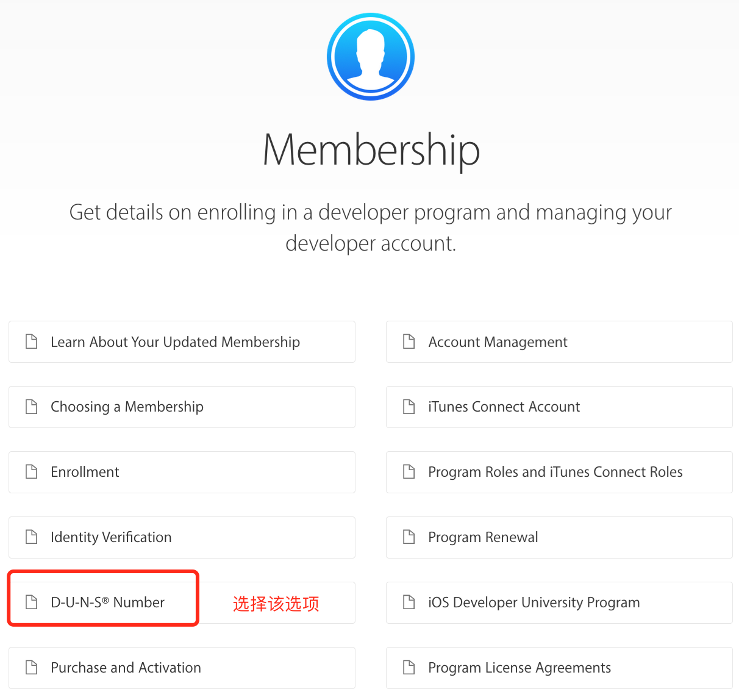Click document icon beside iTunes Connect Account
This screenshot has height=700, width=739.
(409, 407)
